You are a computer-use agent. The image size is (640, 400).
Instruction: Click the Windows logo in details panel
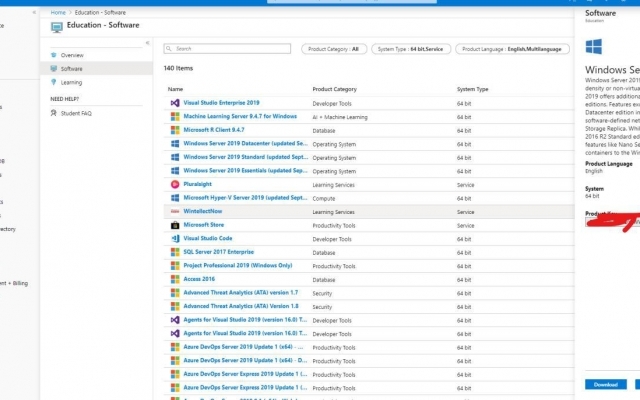[593, 47]
